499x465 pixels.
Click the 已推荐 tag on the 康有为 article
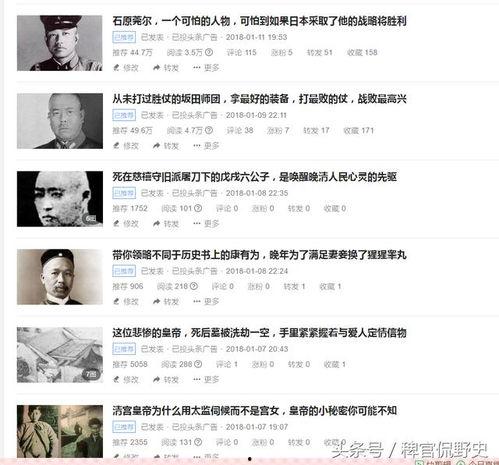(x=124, y=271)
